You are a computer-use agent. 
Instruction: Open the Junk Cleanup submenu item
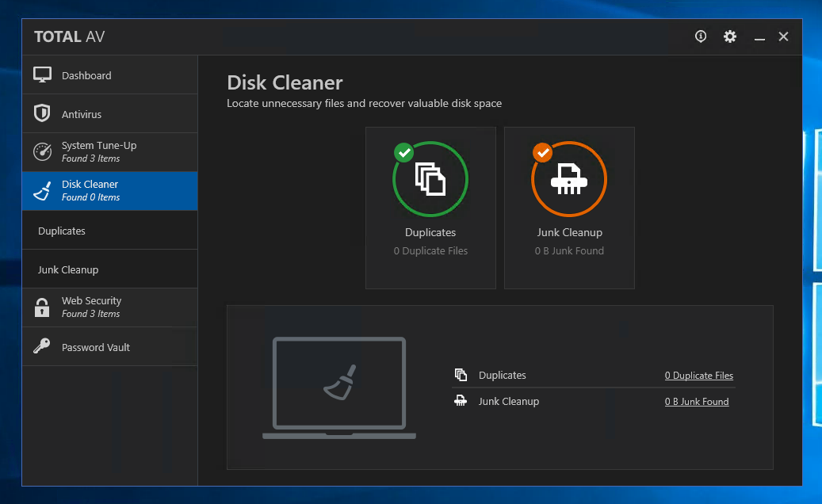pos(110,269)
